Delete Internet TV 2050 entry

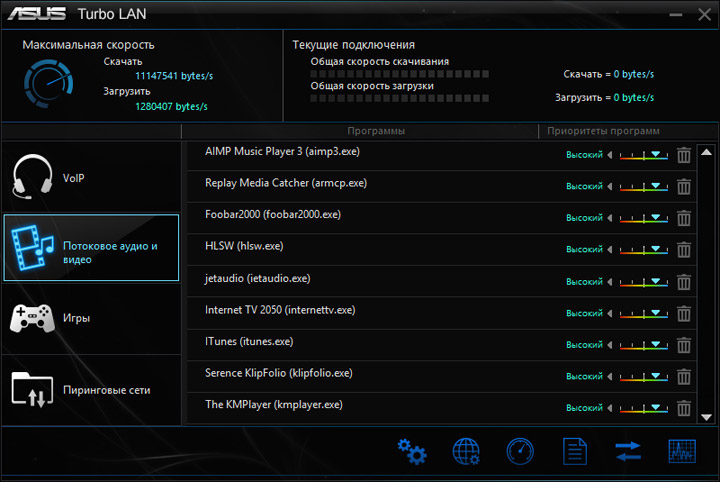pyautogui.click(x=684, y=314)
